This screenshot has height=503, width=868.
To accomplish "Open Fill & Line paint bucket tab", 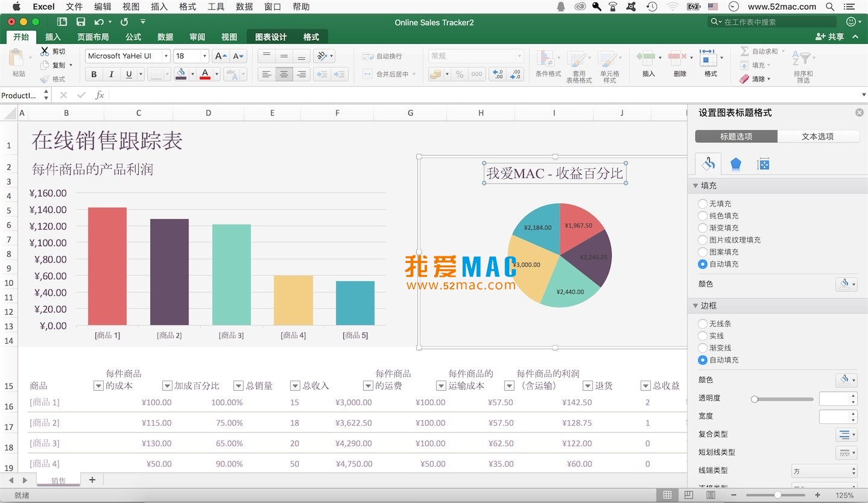I will 709,163.
